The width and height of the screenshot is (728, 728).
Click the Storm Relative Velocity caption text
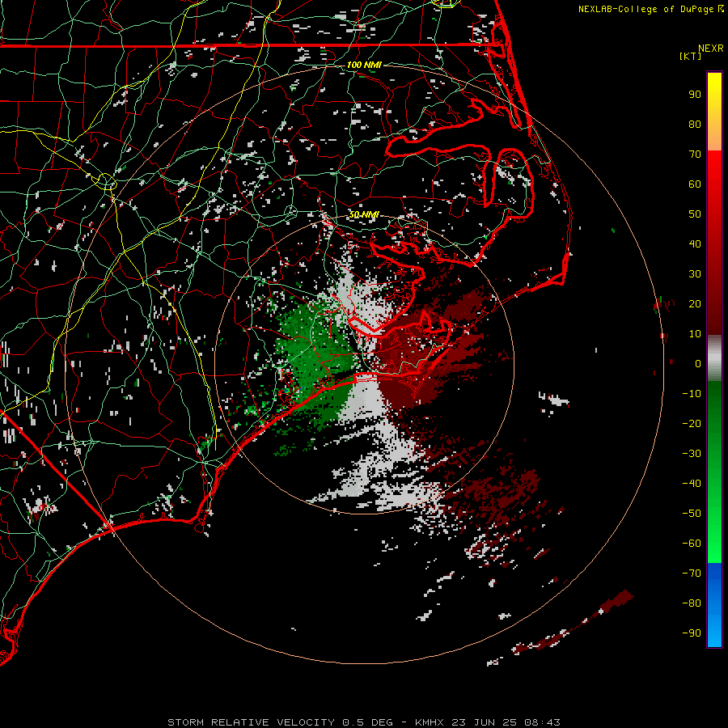(x=363, y=722)
